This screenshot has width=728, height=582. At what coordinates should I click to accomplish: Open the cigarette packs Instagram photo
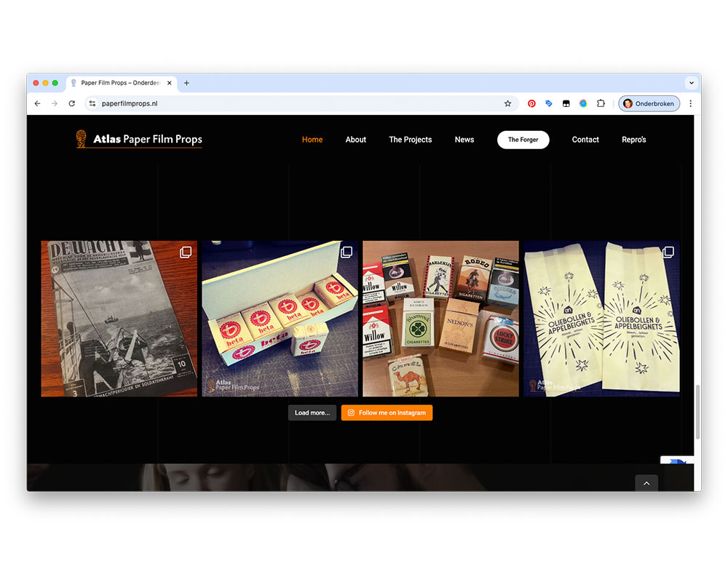click(440, 319)
